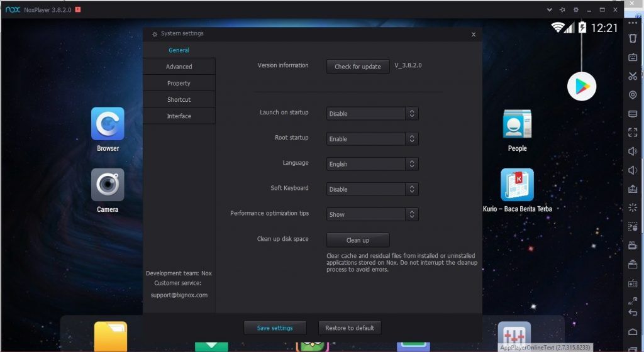Image resolution: width=644 pixels, height=352 pixels.
Task: Open the Google Play Store shortcut
Action: [582, 86]
